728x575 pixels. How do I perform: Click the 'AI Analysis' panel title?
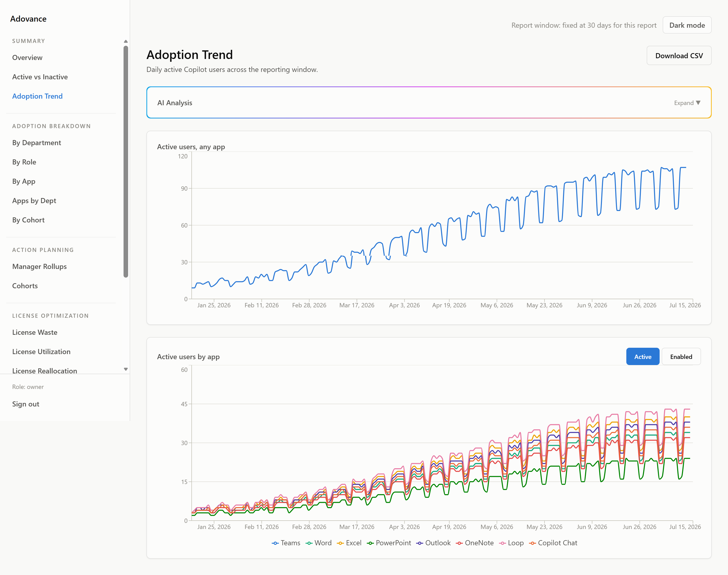point(175,103)
